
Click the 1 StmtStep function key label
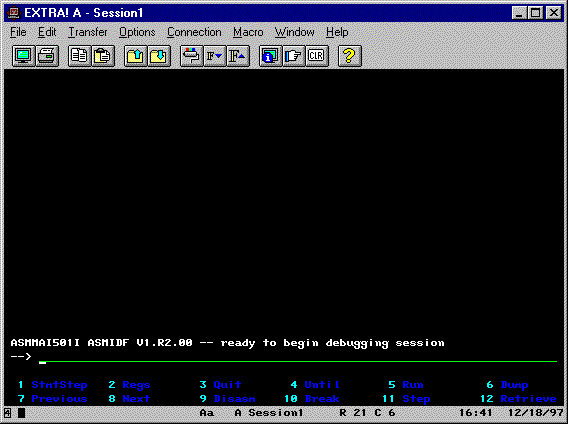[x=53, y=385]
